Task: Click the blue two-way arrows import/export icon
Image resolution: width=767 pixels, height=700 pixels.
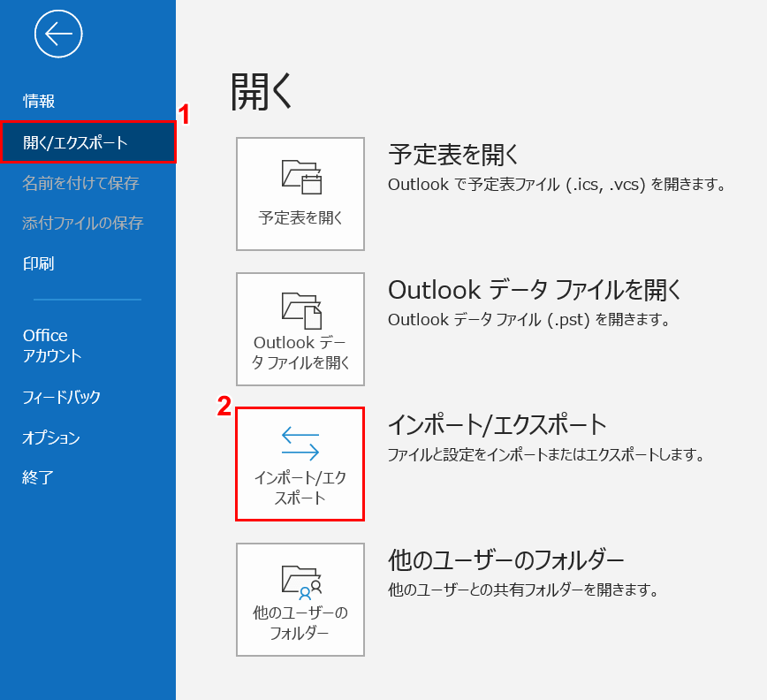Action: pyautogui.click(x=300, y=443)
